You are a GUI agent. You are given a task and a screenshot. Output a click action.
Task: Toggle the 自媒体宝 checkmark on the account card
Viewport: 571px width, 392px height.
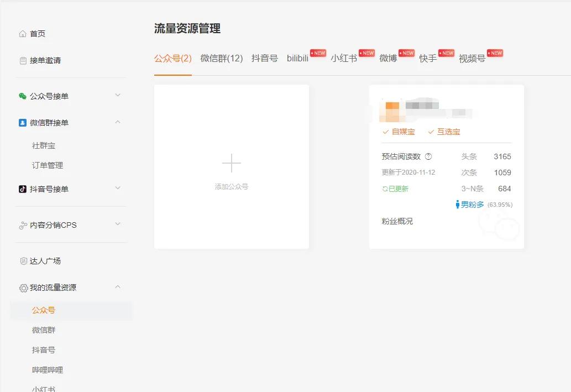click(x=385, y=132)
